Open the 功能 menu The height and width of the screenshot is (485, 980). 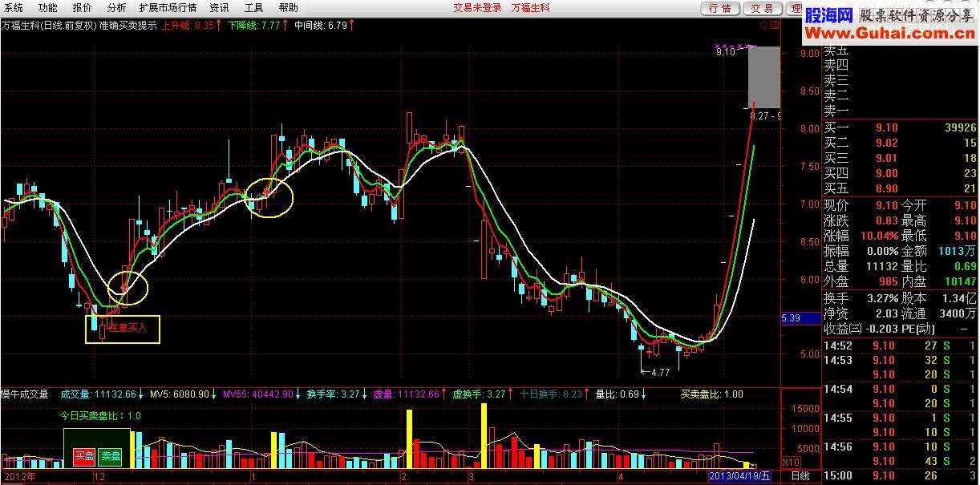(48, 8)
